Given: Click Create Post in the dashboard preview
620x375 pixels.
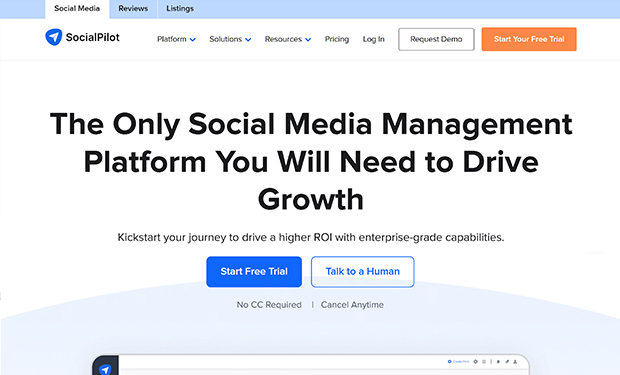Looking at the screenshot, I should [x=458, y=362].
